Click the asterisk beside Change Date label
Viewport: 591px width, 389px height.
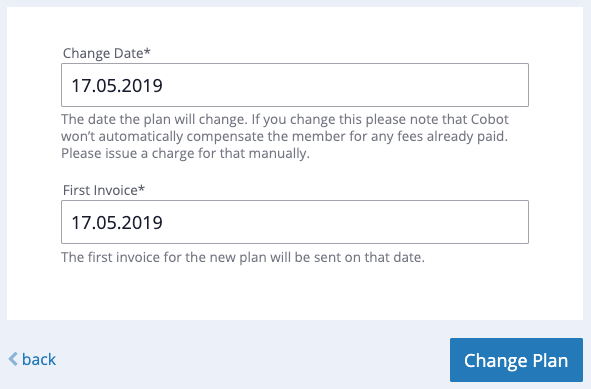point(147,51)
